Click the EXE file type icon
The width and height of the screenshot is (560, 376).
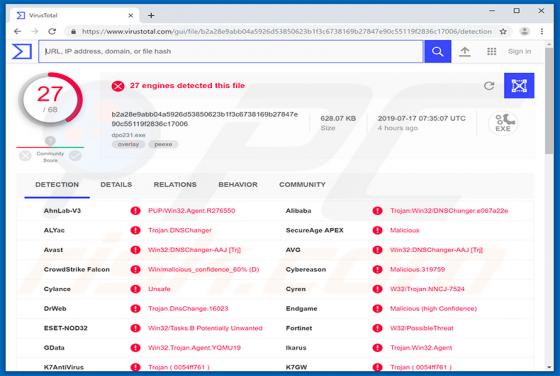(x=503, y=123)
